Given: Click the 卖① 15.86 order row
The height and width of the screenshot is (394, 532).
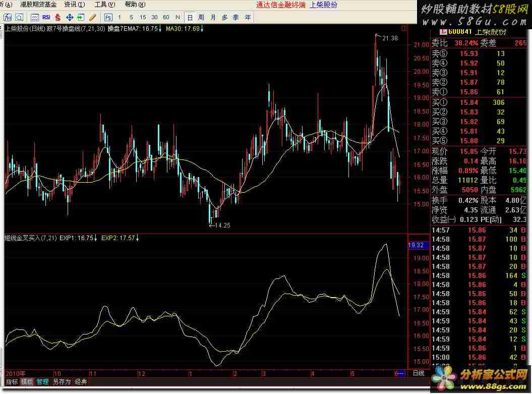Looking at the screenshot, I should [479, 92].
